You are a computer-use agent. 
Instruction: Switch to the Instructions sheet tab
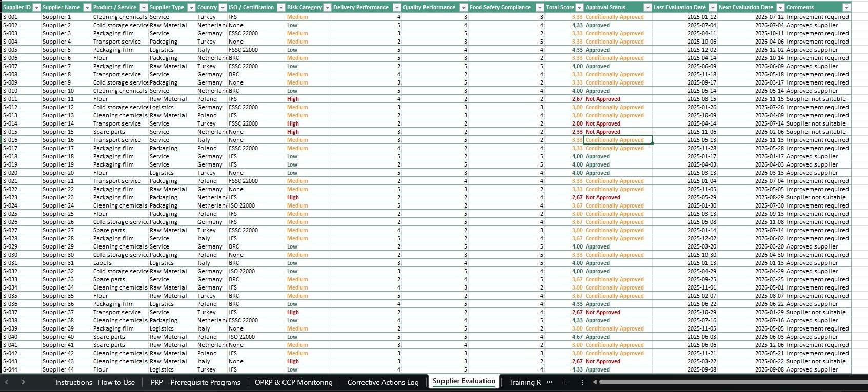coord(73,382)
